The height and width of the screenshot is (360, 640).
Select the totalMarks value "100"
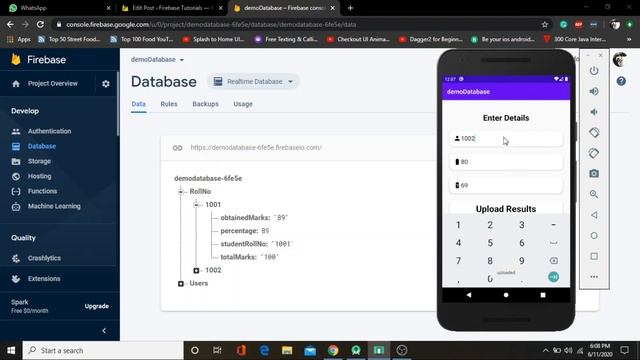[269, 257]
